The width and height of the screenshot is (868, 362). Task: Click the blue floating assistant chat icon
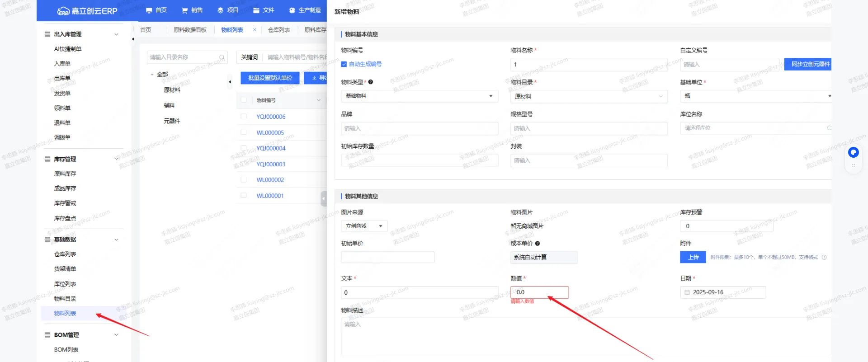853,152
